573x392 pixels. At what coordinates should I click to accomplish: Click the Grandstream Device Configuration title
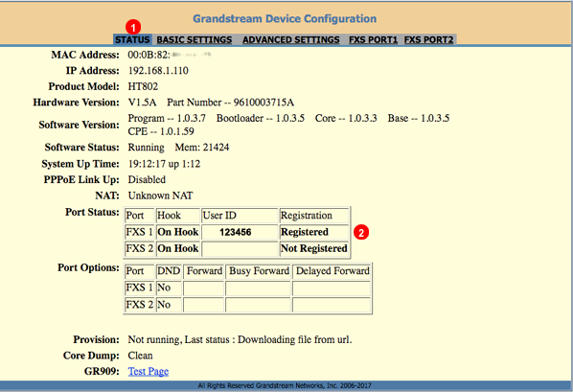pyautogui.click(x=285, y=18)
